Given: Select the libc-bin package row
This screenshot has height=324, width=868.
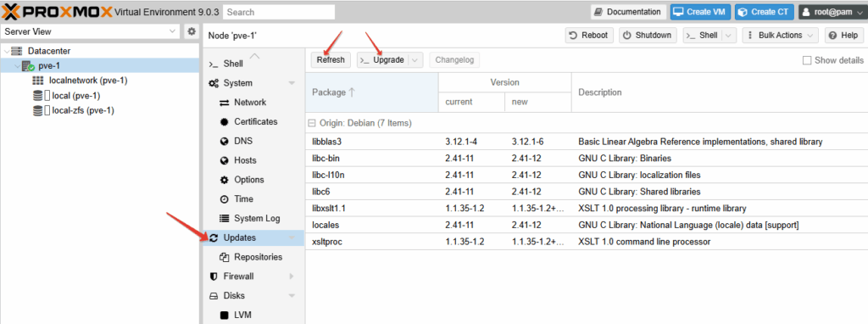Looking at the screenshot, I should pos(587,159).
